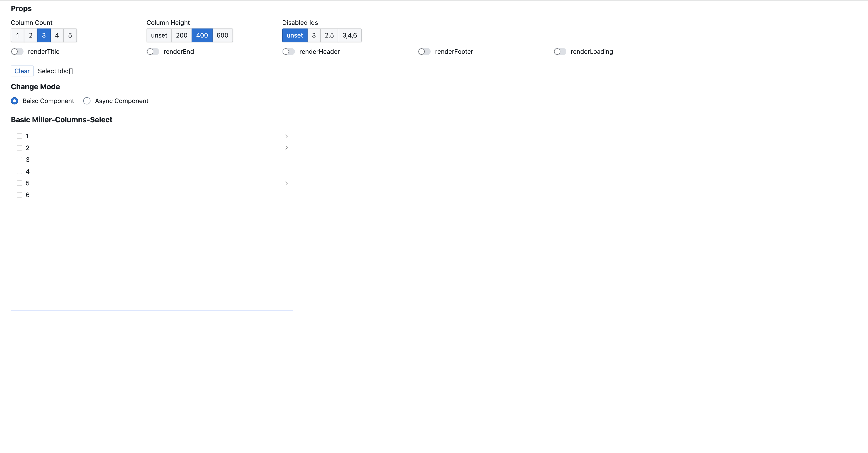868x453 pixels.
Task: Click item 2 row label
Action: click(x=28, y=148)
